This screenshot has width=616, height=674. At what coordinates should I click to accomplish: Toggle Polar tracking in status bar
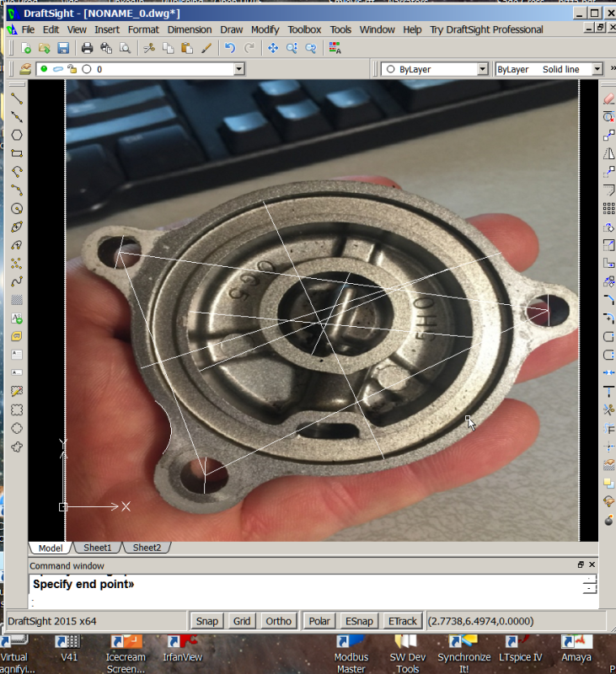[x=319, y=621]
